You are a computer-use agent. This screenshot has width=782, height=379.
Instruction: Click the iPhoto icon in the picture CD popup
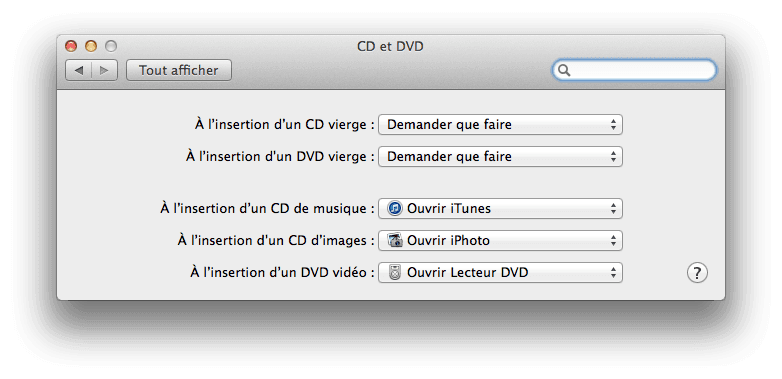coord(395,240)
